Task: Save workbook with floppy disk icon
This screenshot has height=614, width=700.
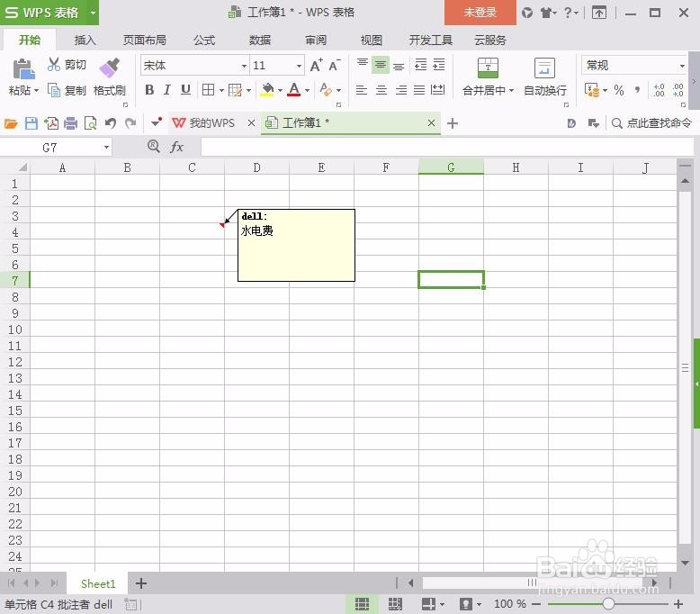Action: (x=31, y=123)
